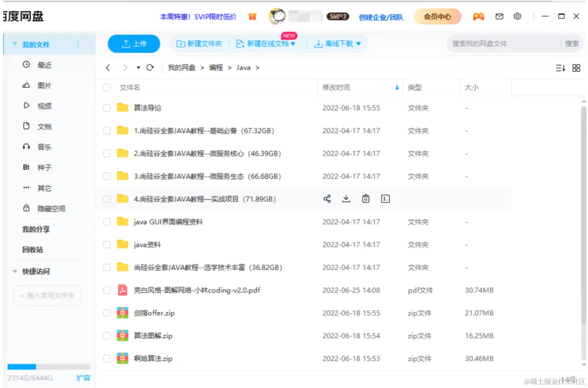The image size is (588, 388).
Task: Click the share icon on the hovered row
Action: coord(327,199)
